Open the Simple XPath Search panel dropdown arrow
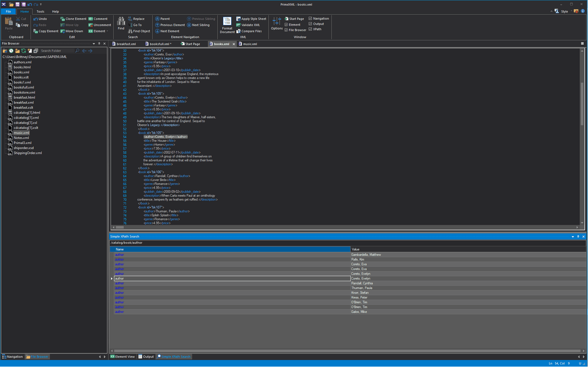588x367 pixels. click(573, 237)
